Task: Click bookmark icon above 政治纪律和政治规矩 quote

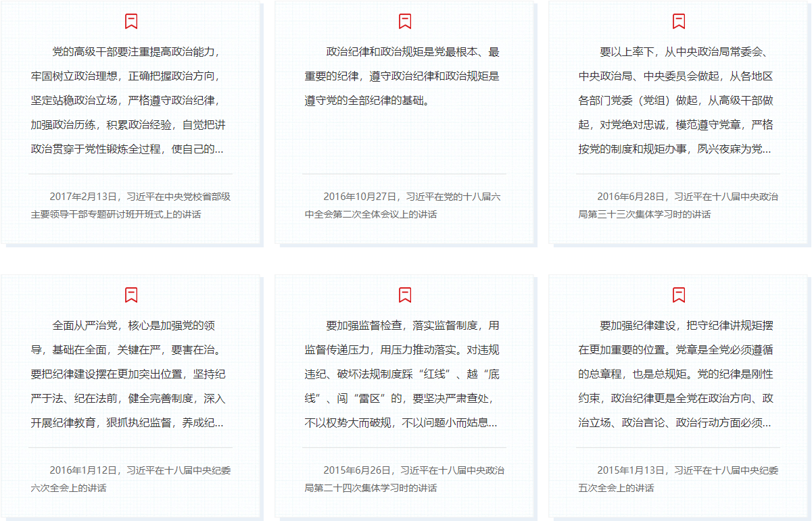Action: coord(405,22)
